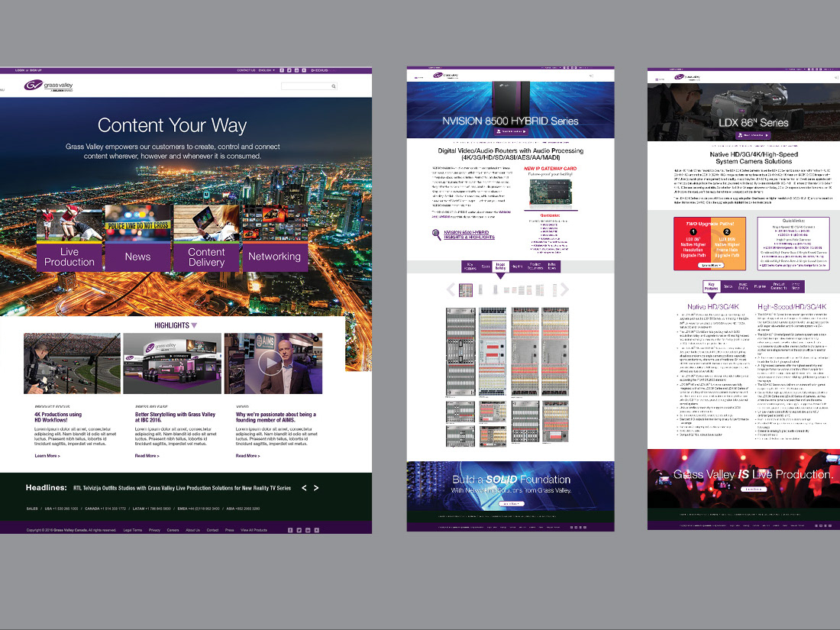Viewport: 840px width, 630px height.
Task: Open the Live Production tile
Action: [x=69, y=237]
